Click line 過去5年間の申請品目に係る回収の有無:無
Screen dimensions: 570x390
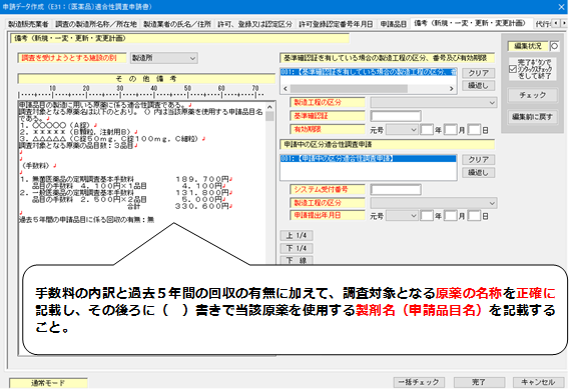tap(87, 220)
